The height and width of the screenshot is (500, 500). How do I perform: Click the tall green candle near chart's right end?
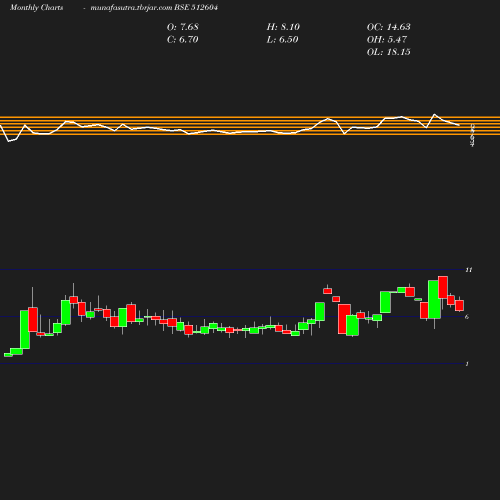click(x=434, y=299)
